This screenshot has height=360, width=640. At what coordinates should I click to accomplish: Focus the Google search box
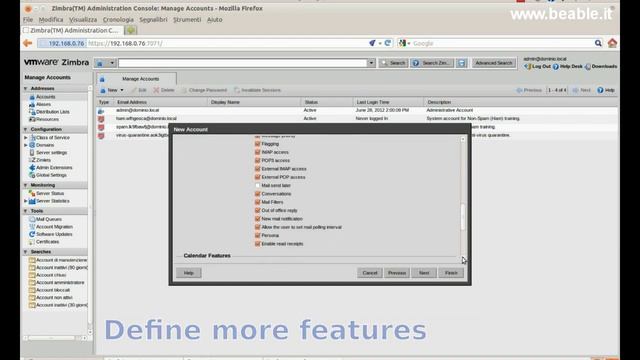[x=502, y=43]
